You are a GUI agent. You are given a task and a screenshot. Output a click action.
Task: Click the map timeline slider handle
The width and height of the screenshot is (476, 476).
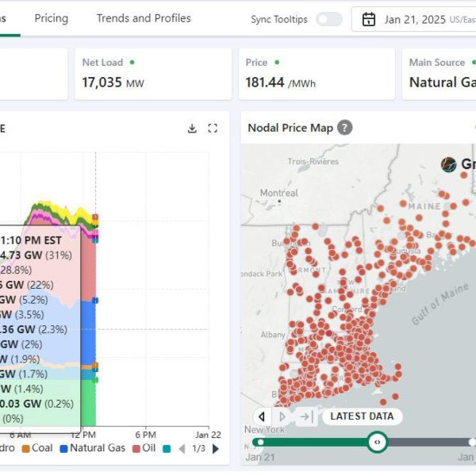click(378, 443)
